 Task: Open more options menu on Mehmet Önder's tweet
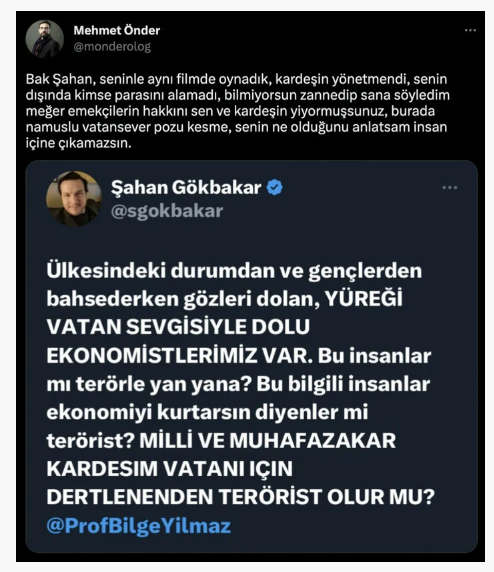tap(470, 30)
